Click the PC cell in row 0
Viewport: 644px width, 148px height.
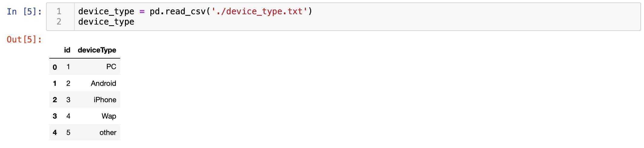(x=111, y=67)
